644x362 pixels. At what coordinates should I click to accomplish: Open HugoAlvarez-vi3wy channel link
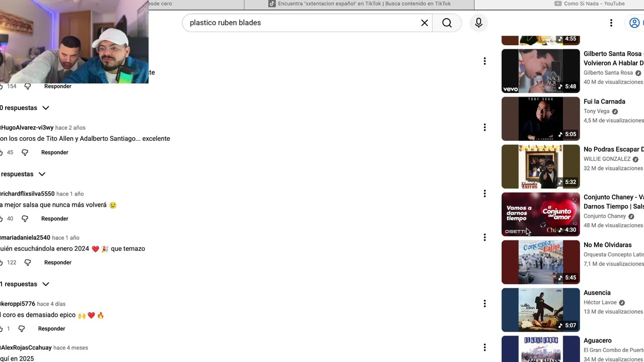[x=27, y=128]
